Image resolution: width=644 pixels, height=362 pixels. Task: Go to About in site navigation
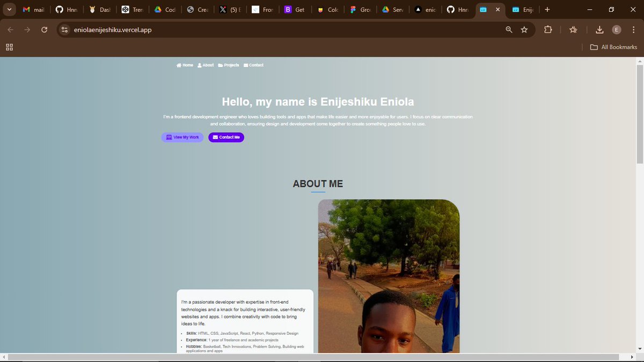click(206, 65)
